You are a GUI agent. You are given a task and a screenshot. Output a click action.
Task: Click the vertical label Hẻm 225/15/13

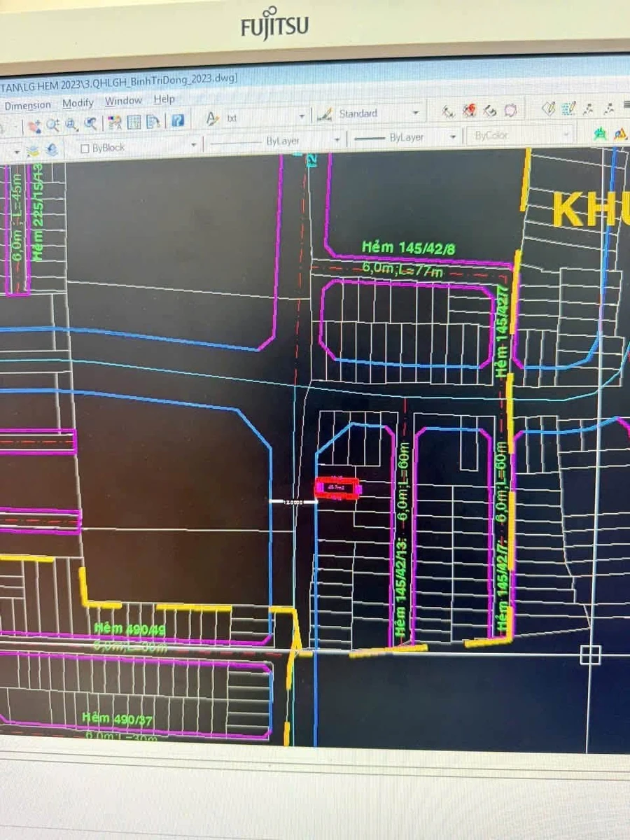coord(37,212)
